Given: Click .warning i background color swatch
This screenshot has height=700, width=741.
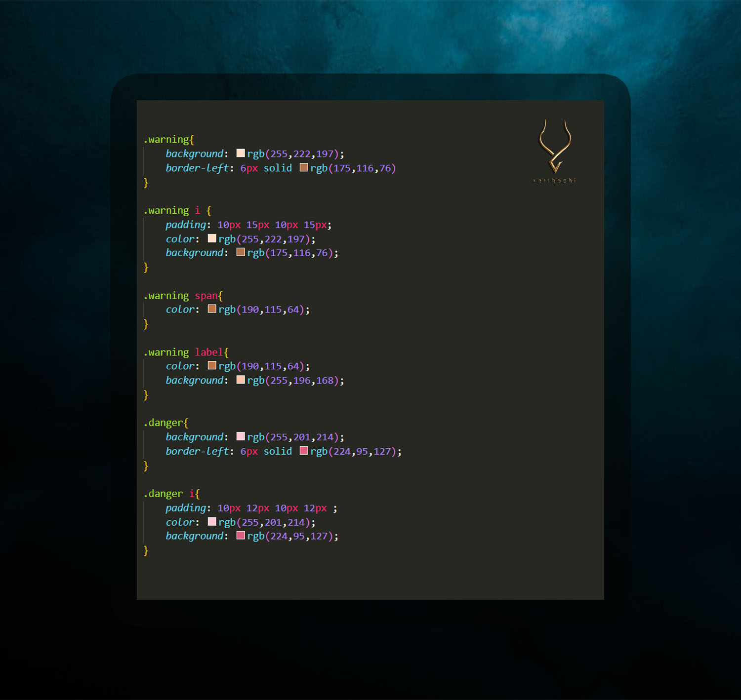Looking at the screenshot, I should pos(241,253).
